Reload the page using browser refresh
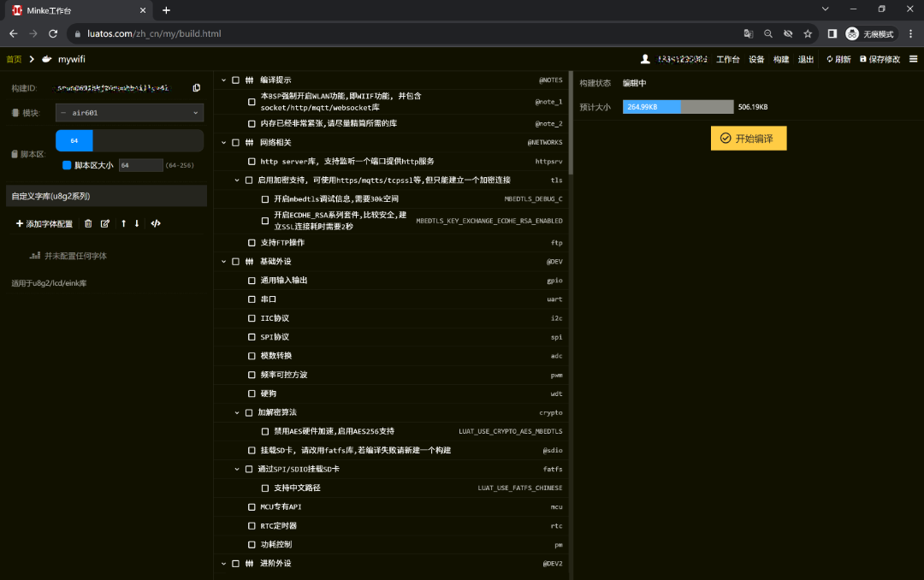Image resolution: width=924 pixels, height=580 pixels. point(53,33)
